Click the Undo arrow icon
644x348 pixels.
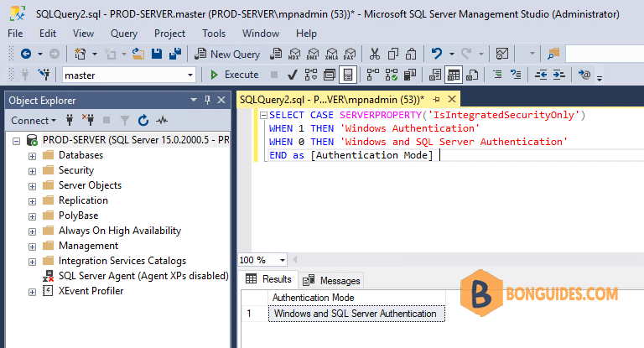tap(437, 54)
